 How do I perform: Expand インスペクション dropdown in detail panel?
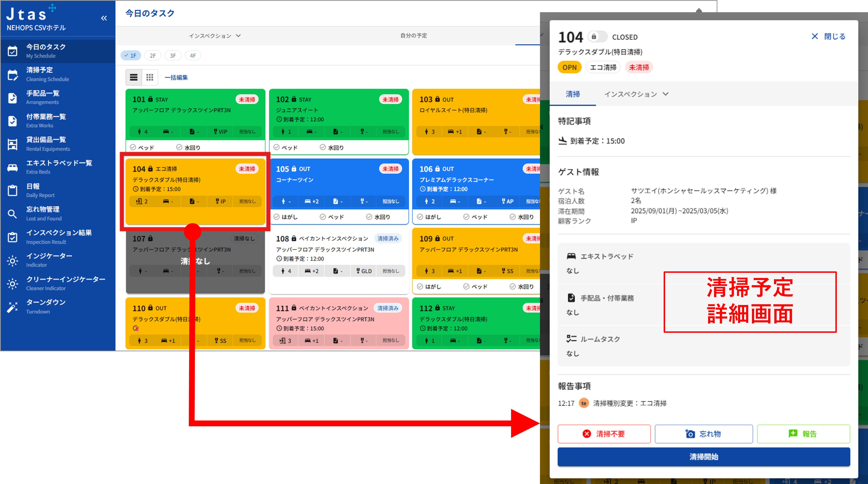point(636,94)
